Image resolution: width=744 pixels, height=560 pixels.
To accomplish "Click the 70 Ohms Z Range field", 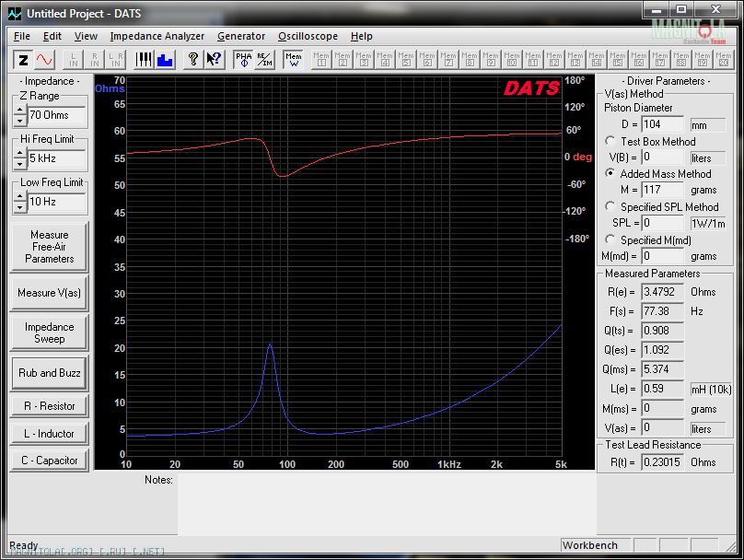I will pos(56,115).
